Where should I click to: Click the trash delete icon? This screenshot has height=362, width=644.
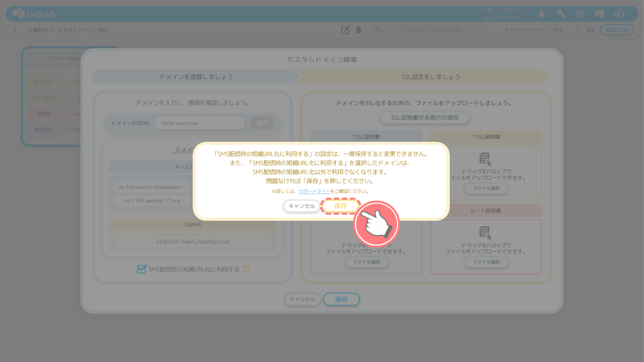359,30
